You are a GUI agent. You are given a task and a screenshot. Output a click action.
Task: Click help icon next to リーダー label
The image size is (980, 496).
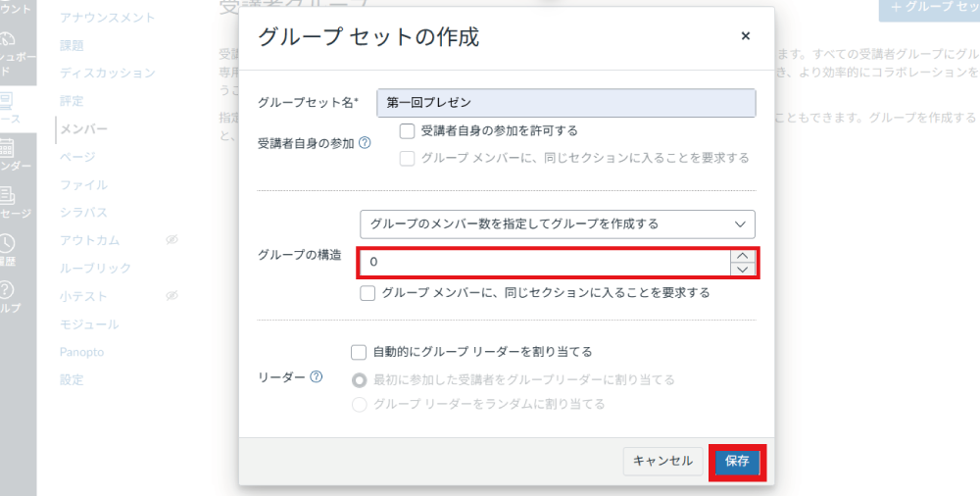317,376
